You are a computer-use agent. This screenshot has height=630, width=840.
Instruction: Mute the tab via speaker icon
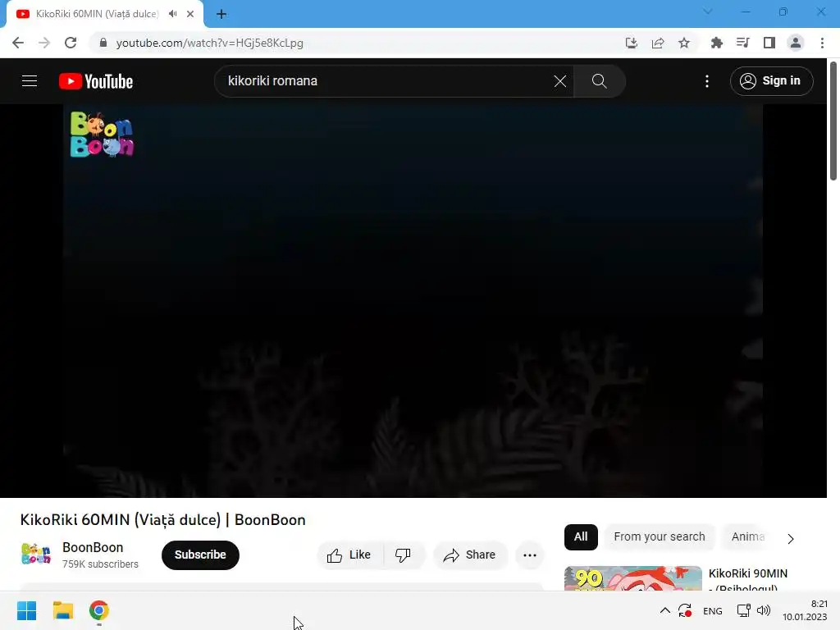point(172,14)
